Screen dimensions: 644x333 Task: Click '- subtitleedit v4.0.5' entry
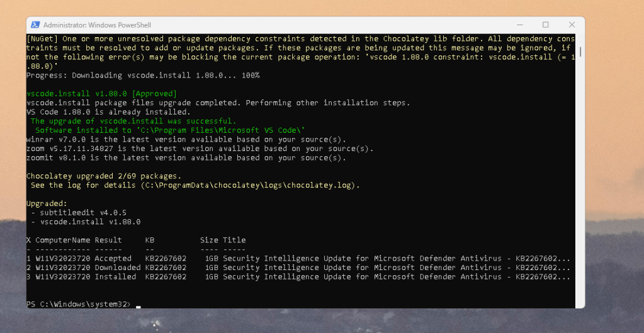79,213
